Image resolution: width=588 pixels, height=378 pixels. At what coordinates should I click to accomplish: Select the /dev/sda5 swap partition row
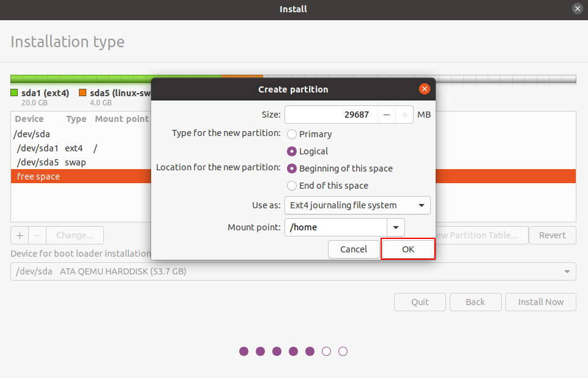(x=80, y=162)
